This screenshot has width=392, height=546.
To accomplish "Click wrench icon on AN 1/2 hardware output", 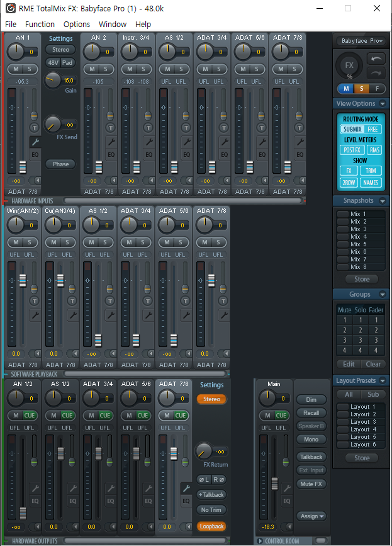I will (x=35, y=488).
